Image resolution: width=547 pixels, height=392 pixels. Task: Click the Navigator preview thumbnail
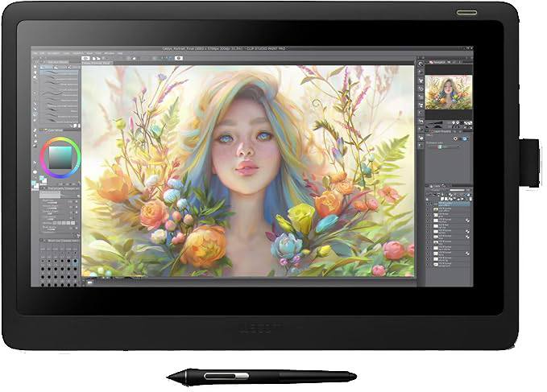tap(448, 92)
